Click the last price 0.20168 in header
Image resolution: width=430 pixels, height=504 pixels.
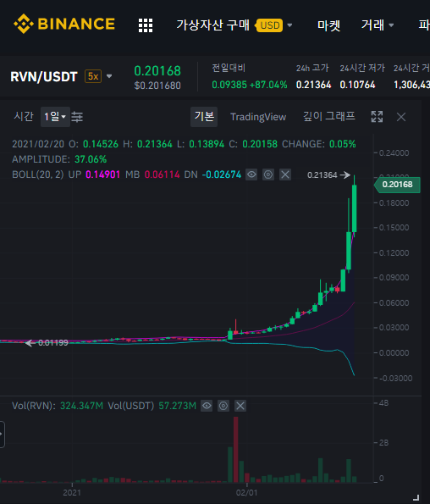coord(157,70)
